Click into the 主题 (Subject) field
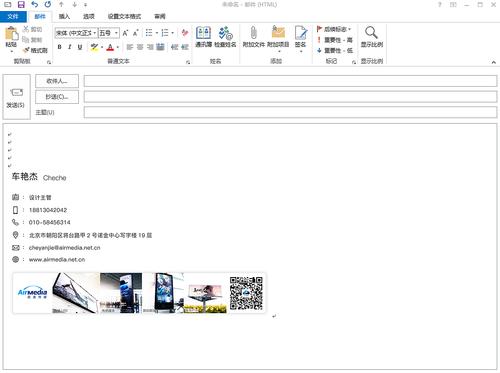Image resolution: width=500 pixels, height=373 pixels. pyautogui.click(x=290, y=112)
